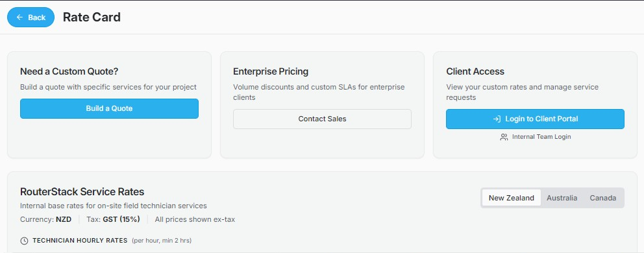Viewport: 644px width, 253px height.
Task: Click Login to Client Portal
Action: pyautogui.click(x=535, y=119)
